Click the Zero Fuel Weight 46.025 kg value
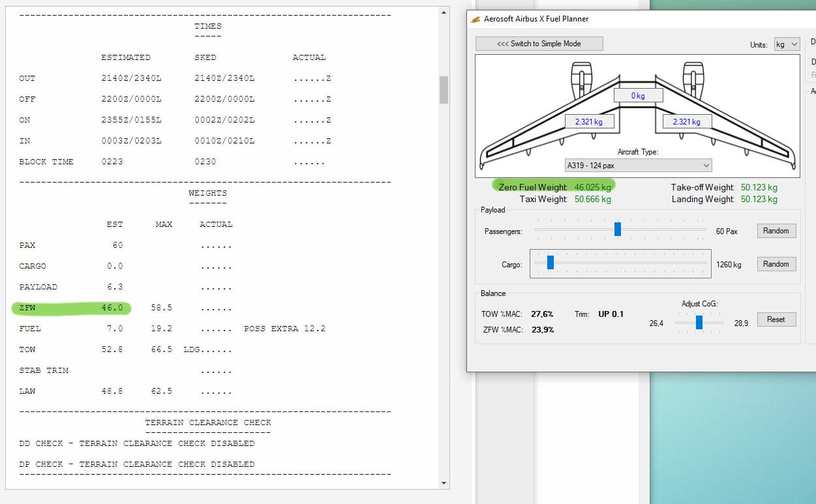The height and width of the screenshot is (504, 816). point(592,187)
